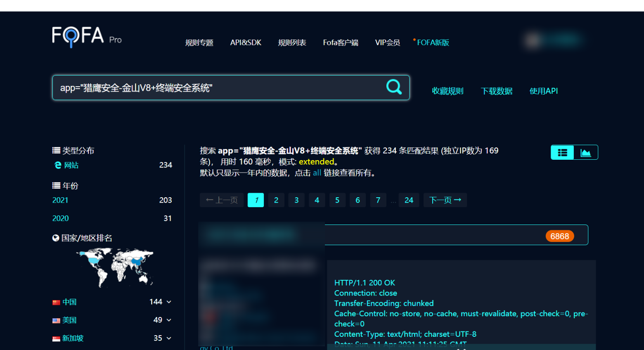Viewport: 644px width, 350px height.
Task: Click 上一页 previous page button
Action: point(222,200)
